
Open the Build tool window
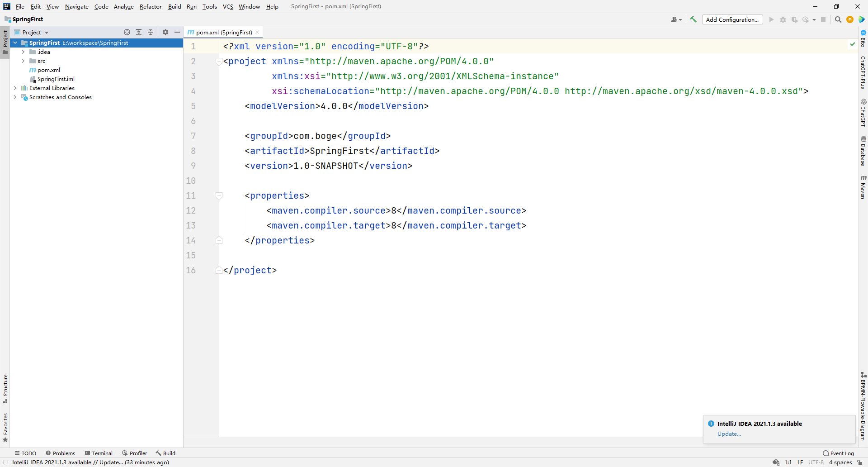(x=165, y=453)
